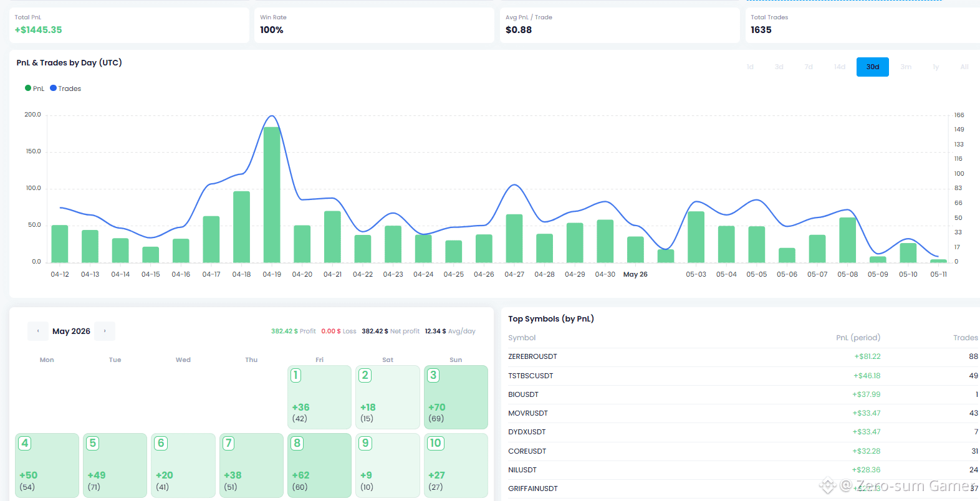Screen dimensions: 980x501
Task: Show the All time range
Action: point(964,67)
